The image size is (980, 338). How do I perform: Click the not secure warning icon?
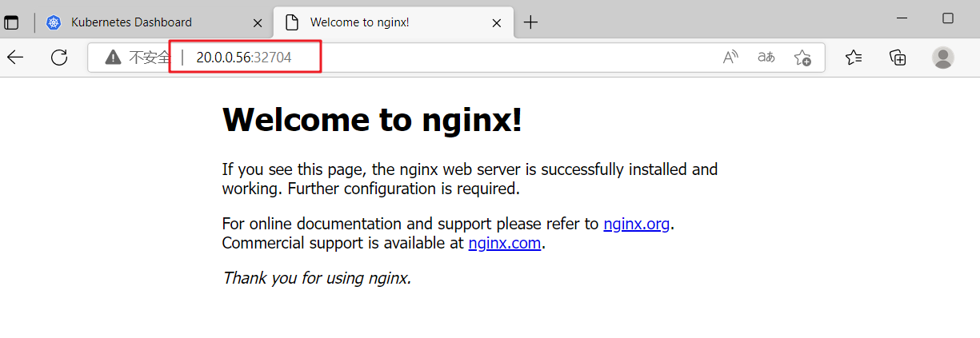click(x=113, y=57)
